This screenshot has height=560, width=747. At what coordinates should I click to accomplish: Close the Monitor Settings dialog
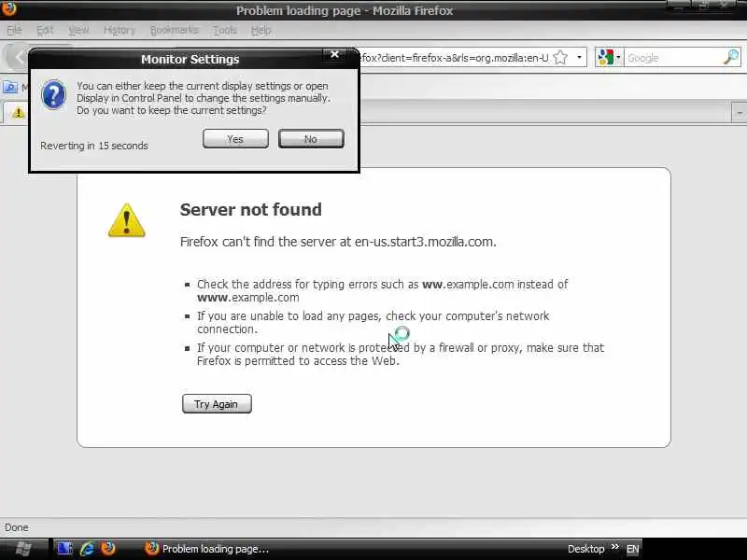point(335,54)
